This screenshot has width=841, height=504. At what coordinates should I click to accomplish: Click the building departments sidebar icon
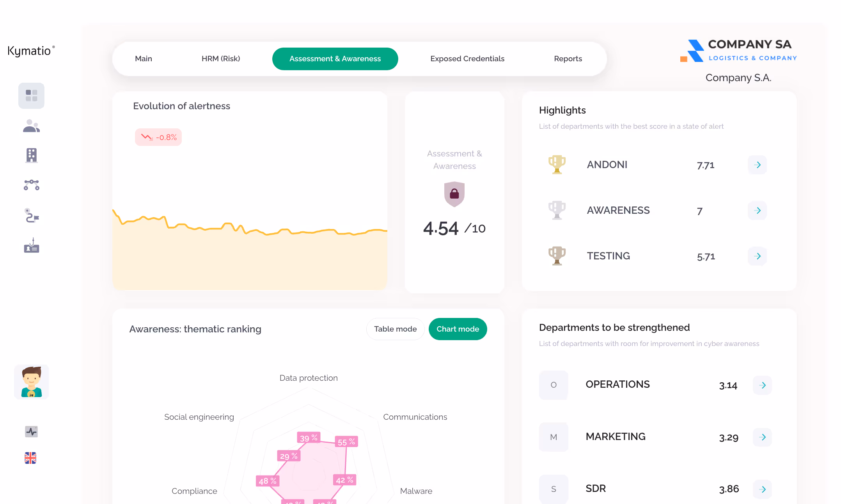[x=31, y=155]
